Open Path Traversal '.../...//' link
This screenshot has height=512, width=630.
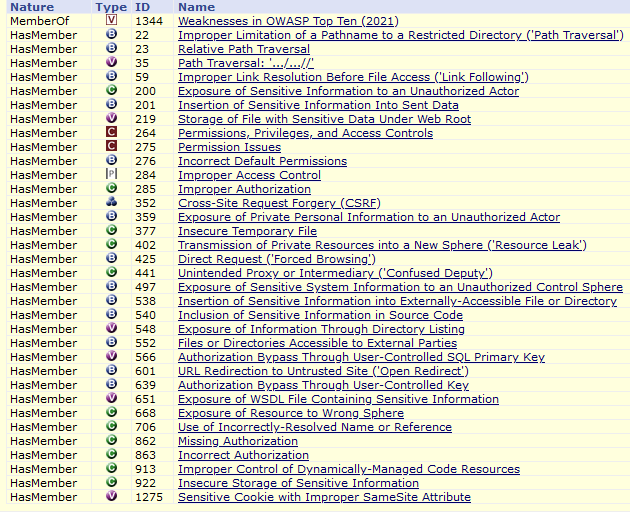click(x=246, y=63)
